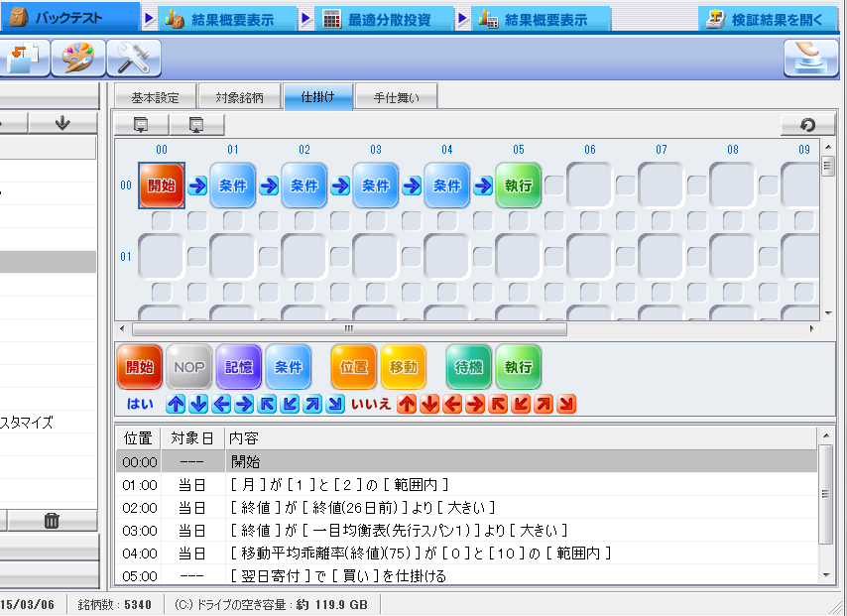Click the blue はい down-right diagonal arrow

pos(335,404)
